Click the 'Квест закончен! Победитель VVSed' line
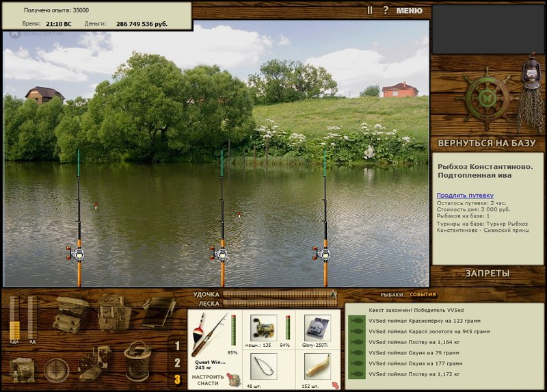 point(416,310)
